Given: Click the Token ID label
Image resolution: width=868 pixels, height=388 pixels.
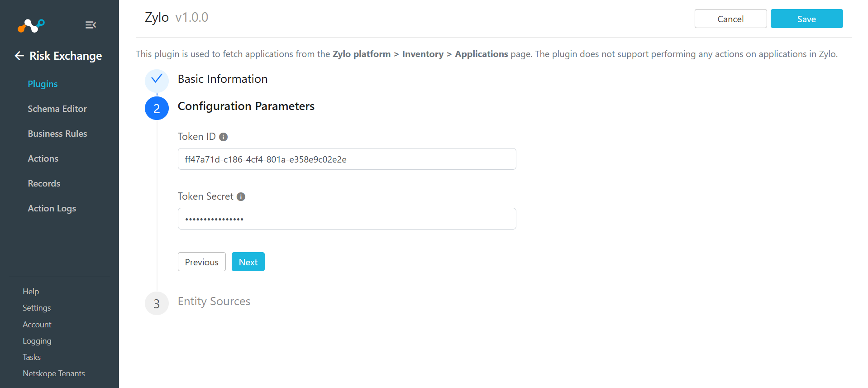Looking at the screenshot, I should pyautogui.click(x=196, y=137).
